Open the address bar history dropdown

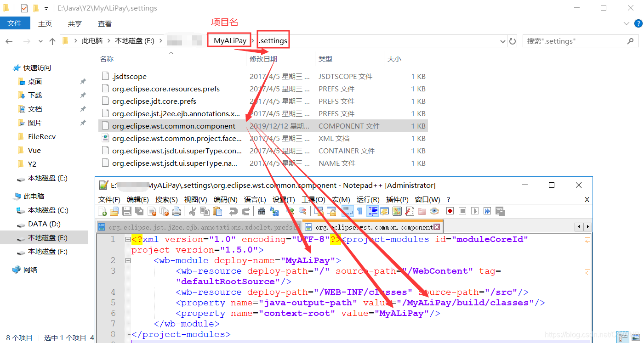503,41
